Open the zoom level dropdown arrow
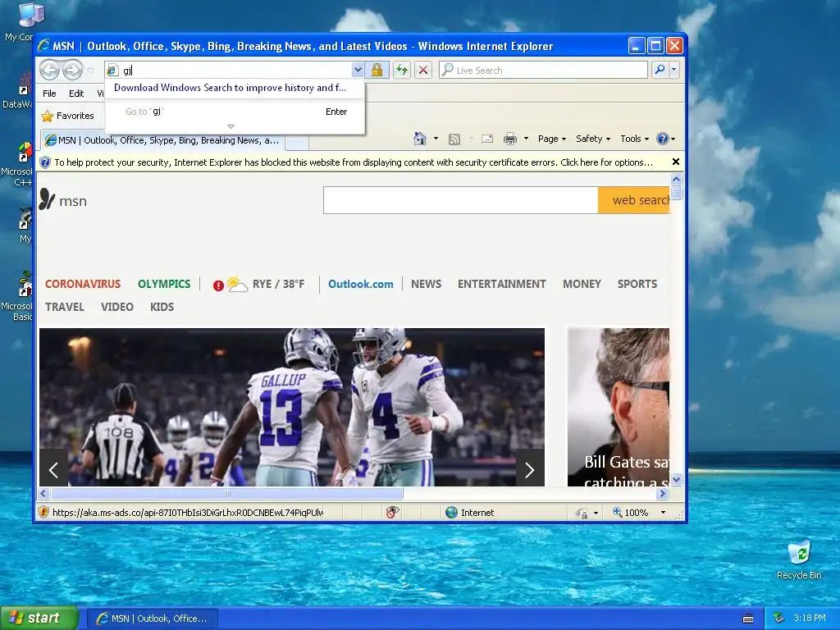This screenshot has width=840, height=630. pos(663,513)
